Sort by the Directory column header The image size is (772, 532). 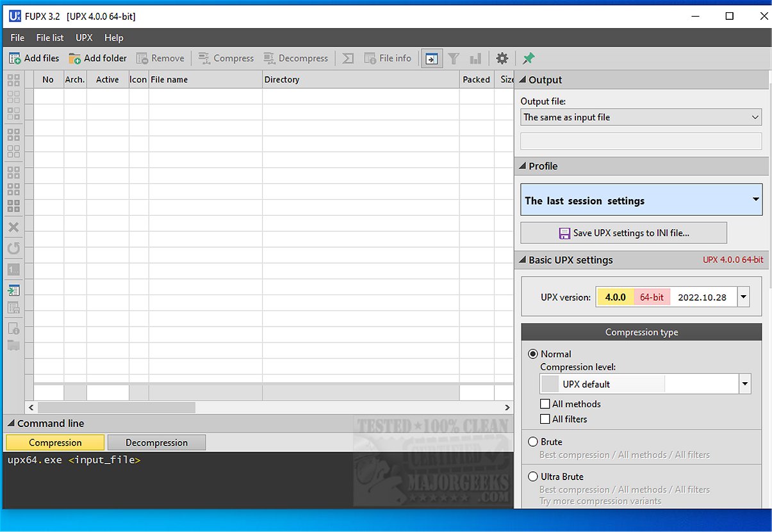point(361,79)
